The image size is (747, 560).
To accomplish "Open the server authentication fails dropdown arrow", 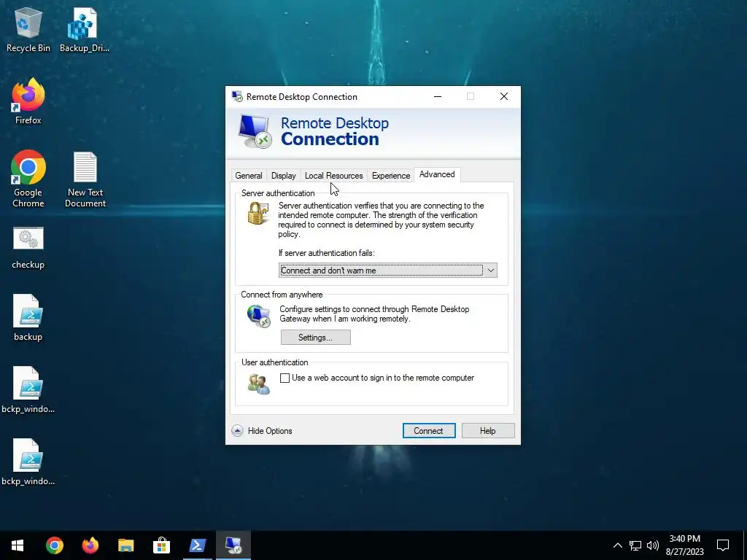I will (x=491, y=271).
